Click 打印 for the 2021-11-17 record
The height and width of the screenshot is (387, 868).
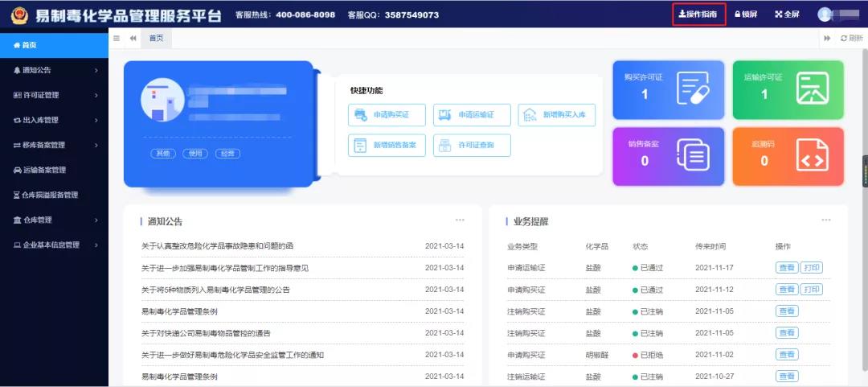[812, 268]
